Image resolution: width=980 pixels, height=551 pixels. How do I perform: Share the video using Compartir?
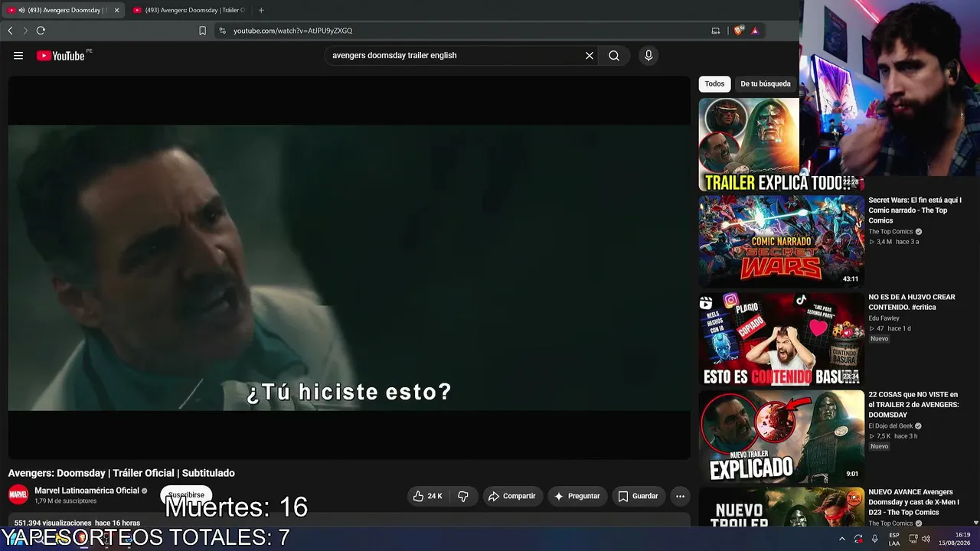512,496
